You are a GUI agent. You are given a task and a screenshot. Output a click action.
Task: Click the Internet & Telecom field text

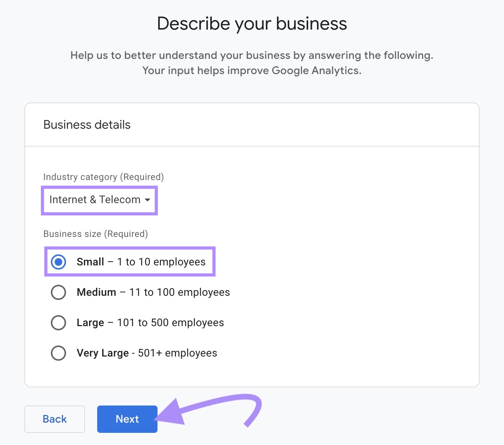tap(94, 200)
